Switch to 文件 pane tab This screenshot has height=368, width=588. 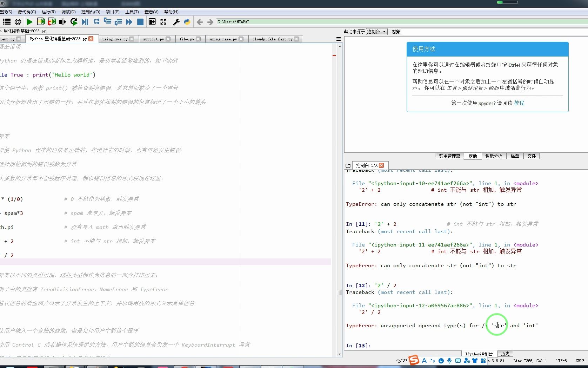[x=532, y=156]
